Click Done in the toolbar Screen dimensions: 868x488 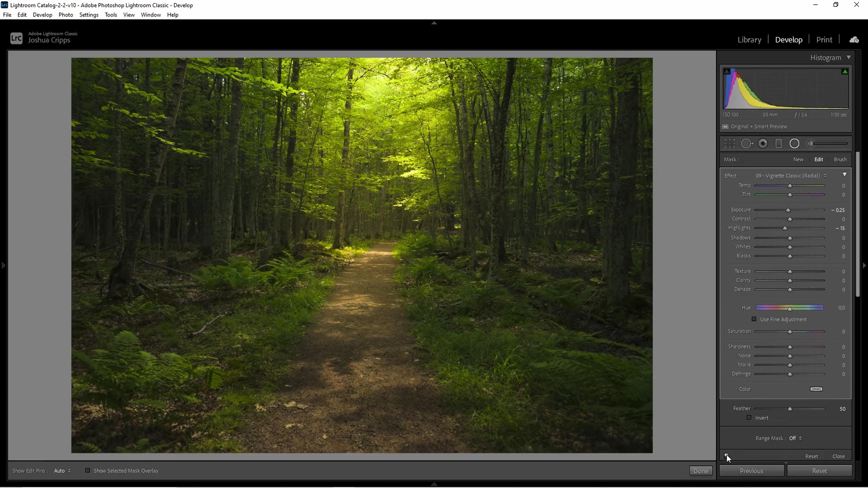[x=701, y=471]
